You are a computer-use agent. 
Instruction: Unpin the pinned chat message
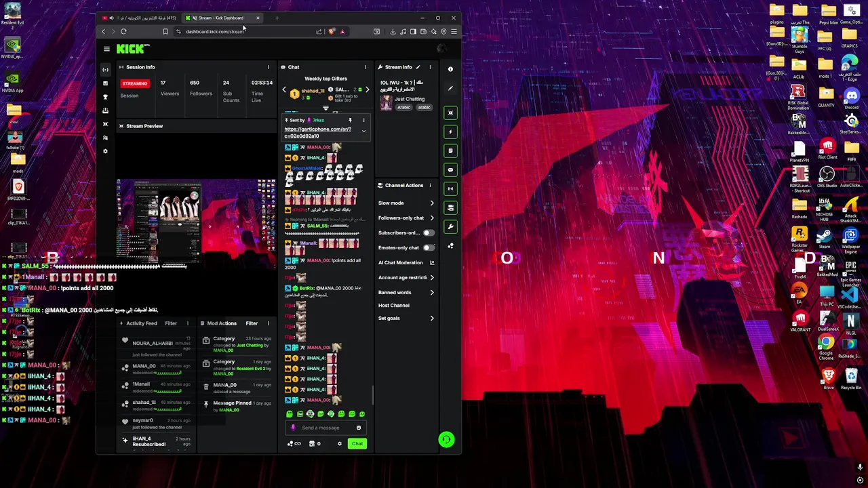[350, 120]
